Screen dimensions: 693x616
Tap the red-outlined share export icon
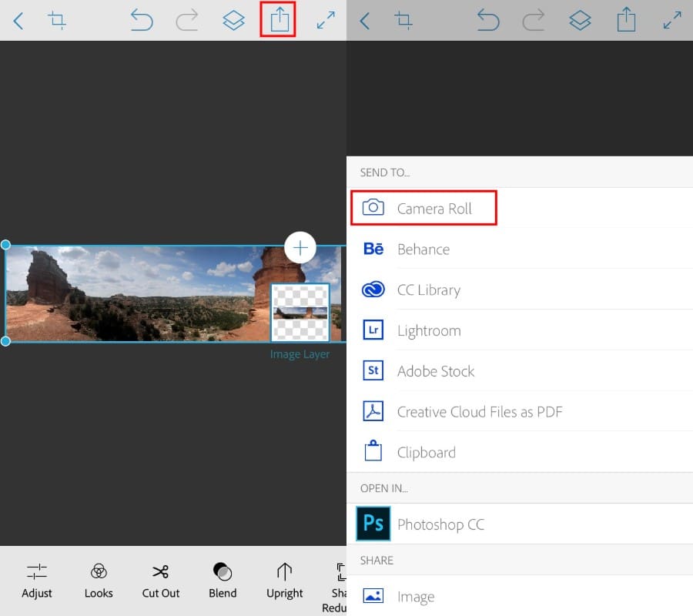(x=279, y=21)
